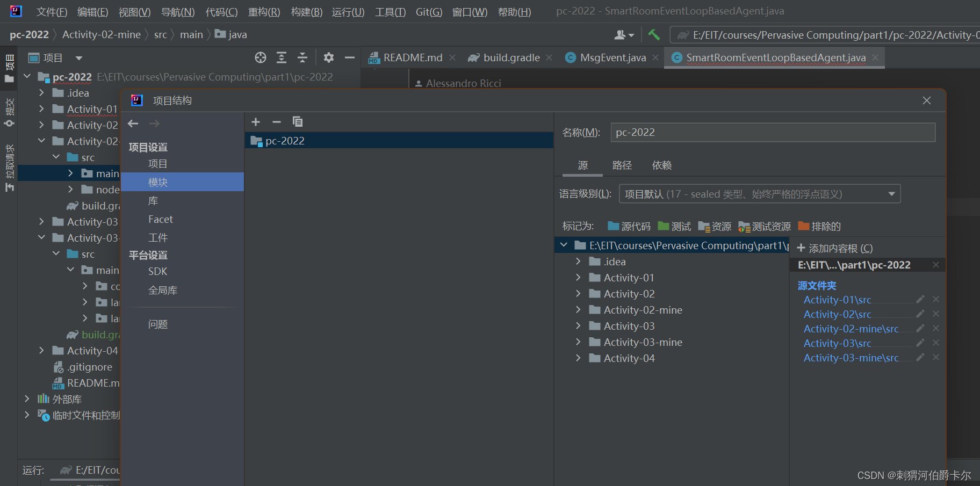The width and height of the screenshot is (980, 486).
Task: Switch to the build.gradle editor tab
Action: [x=511, y=57]
